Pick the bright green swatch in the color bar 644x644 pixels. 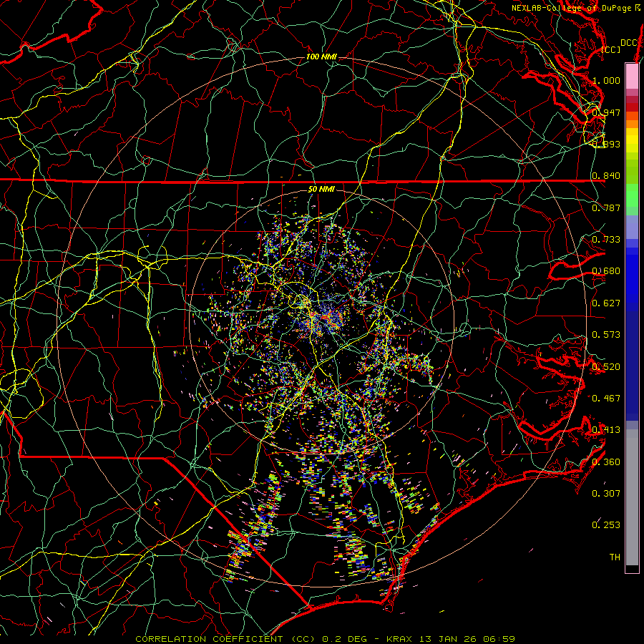632,195
